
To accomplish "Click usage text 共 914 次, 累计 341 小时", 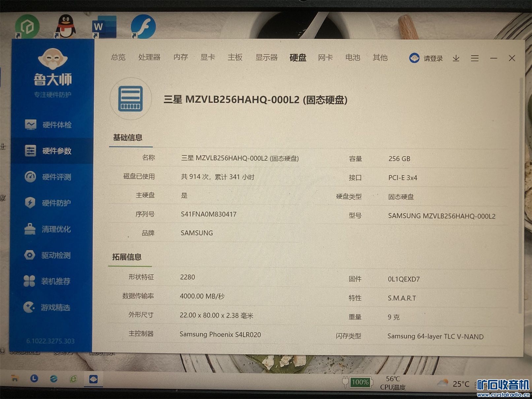I will 217,177.
